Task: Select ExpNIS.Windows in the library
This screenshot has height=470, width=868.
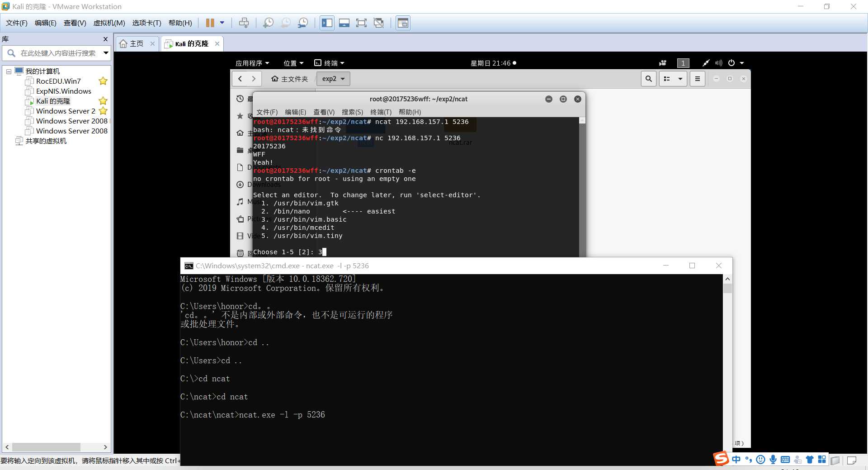Action: coord(64,91)
